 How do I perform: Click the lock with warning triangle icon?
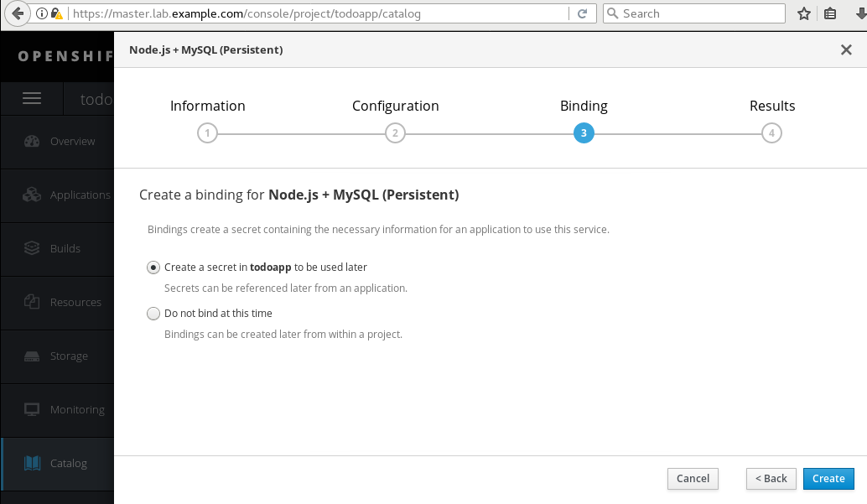(x=56, y=13)
